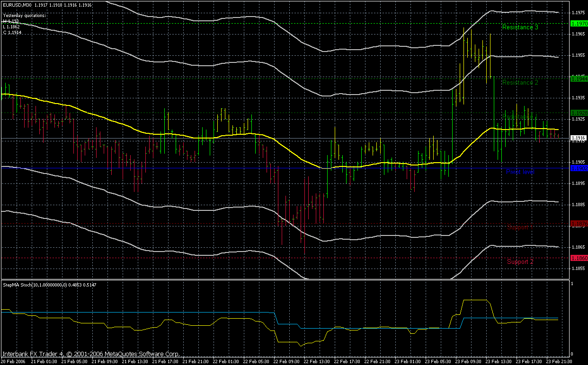Image resolution: width=588 pixels, height=365 pixels.
Task: Click the '22 Feb 17:30' time axis label
Action: tap(347, 361)
